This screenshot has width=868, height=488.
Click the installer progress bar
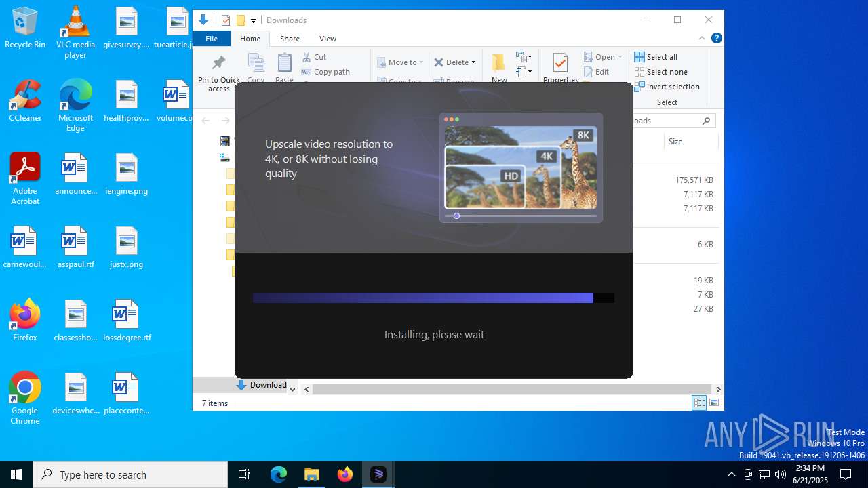point(433,298)
